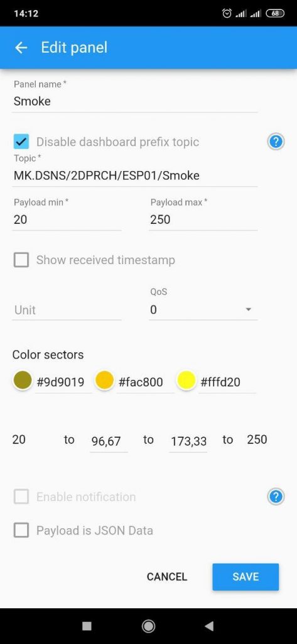This screenshot has width=297, height=644.
Task: Edit the Topic field MK.DSNS/2DPRCH/ESP01/Smoke
Action: pyautogui.click(x=135, y=176)
